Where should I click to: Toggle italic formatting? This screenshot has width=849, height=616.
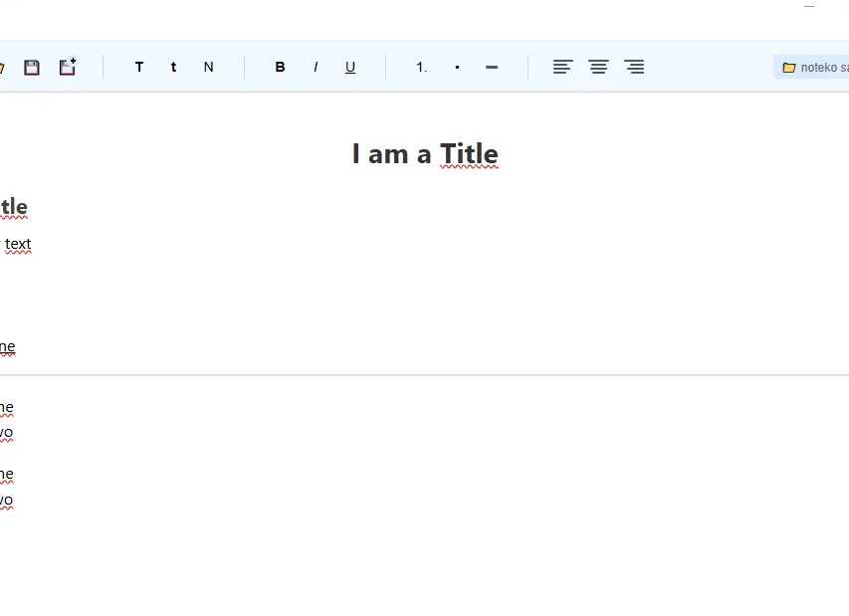[x=316, y=67]
